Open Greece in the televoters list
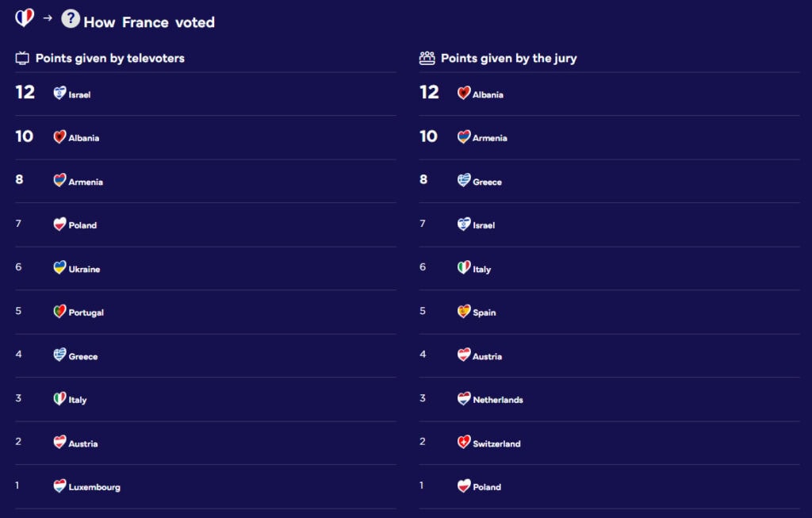812x518 pixels. 82,356
